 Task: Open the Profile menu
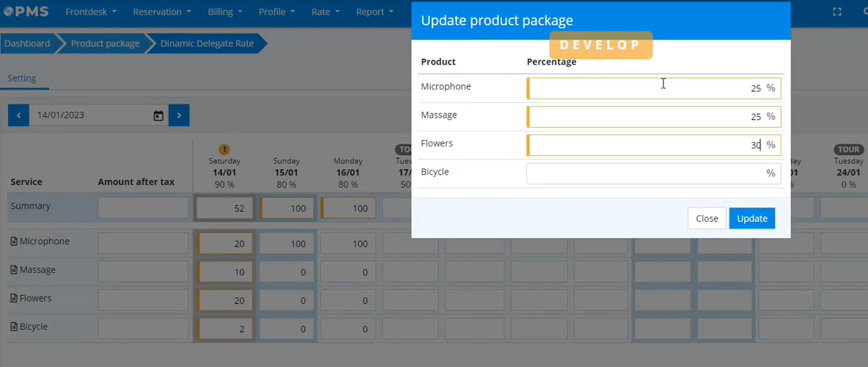(276, 12)
